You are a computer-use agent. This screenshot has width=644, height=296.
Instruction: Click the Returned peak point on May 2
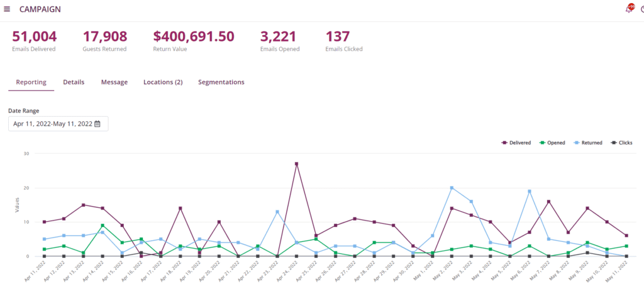tap(452, 188)
